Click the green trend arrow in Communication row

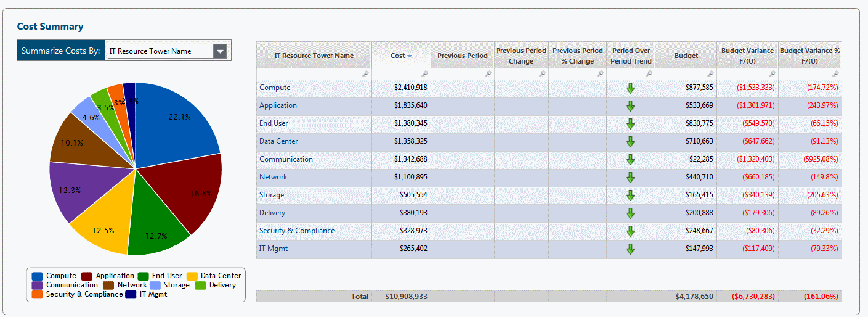pyautogui.click(x=630, y=160)
